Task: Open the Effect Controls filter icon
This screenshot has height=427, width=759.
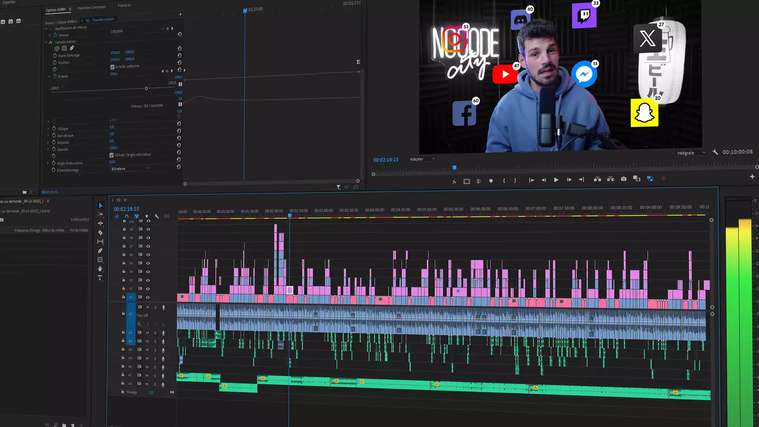Action: pos(338,187)
